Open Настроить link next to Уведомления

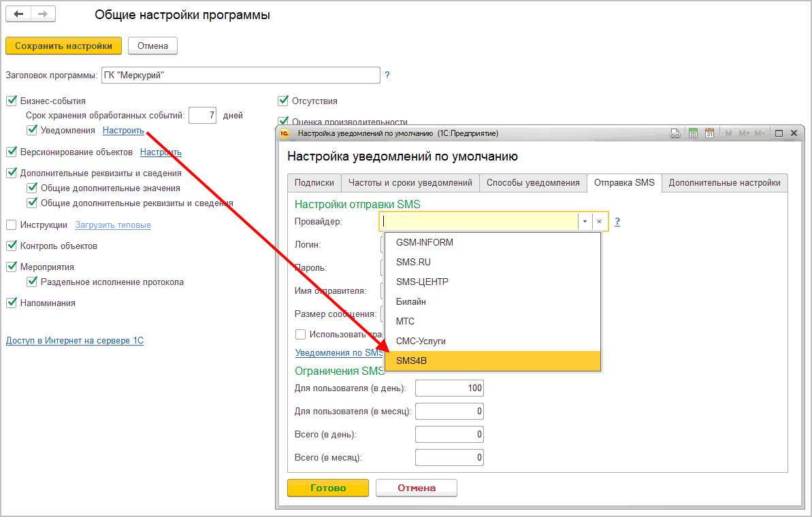123,131
